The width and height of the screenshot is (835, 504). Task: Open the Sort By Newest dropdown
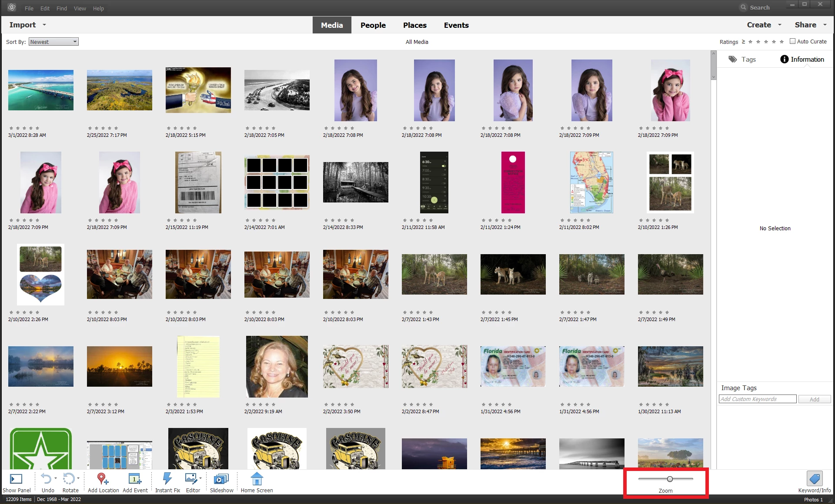[x=53, y=42]
